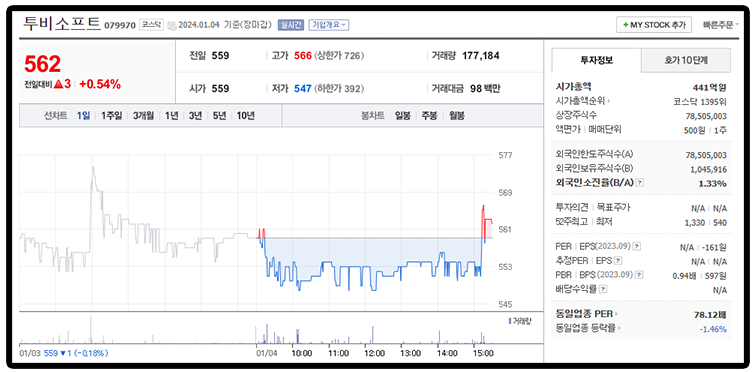This screenshot has width=756, height=372.
Task: Select the 3년 line chart period
Action: pos(195,116)
